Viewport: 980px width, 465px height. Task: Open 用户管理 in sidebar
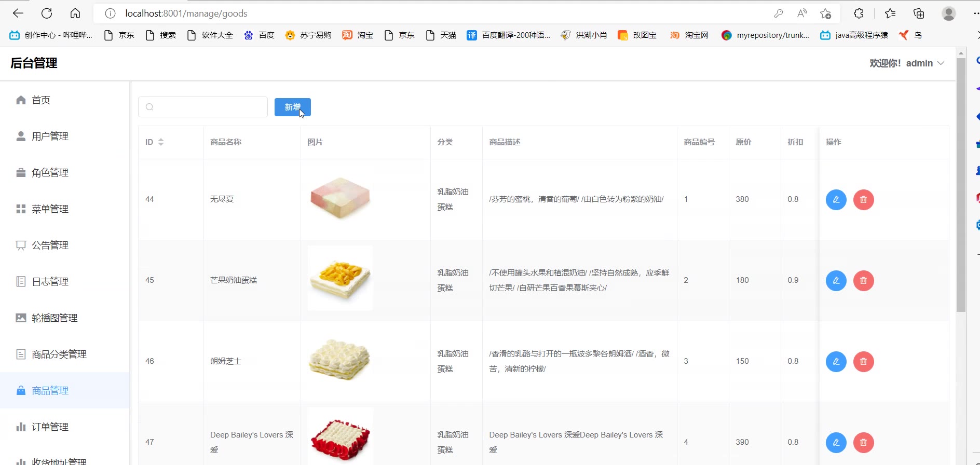[64, 136]
